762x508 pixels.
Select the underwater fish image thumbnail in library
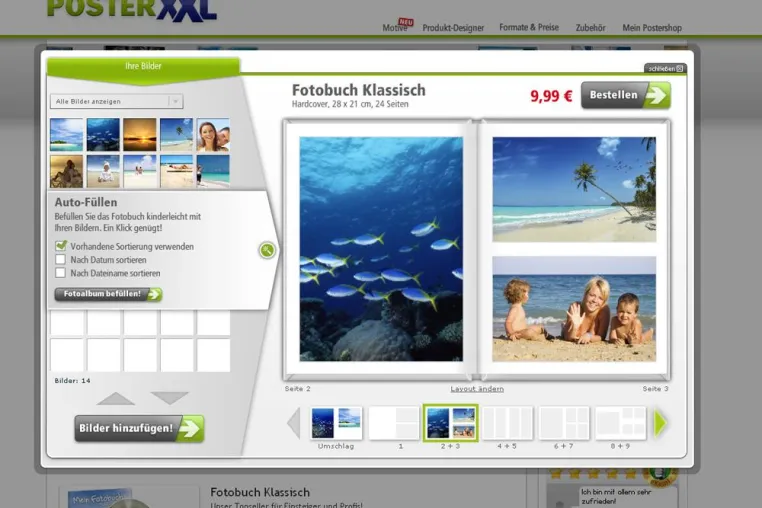[x=103, y=135]
